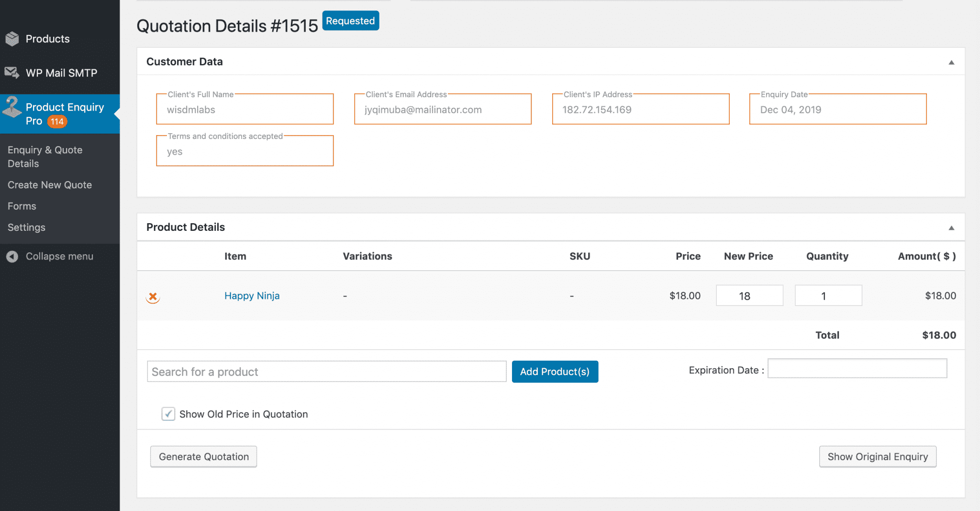
Task: Open the Happy Ninja product link
Action: coord(252,296)
